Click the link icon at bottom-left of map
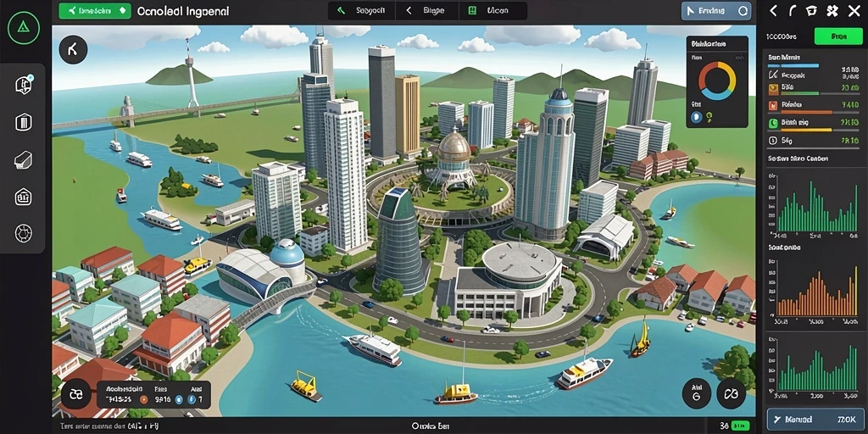The width and height of the screenshot is (868, 434). (75, 394)
